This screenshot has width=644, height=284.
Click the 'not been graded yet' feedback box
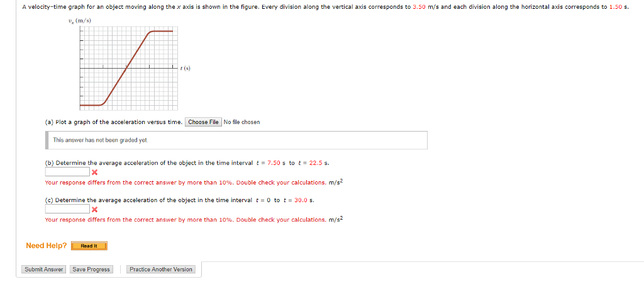pyautogui.click(x=236, y=140)
